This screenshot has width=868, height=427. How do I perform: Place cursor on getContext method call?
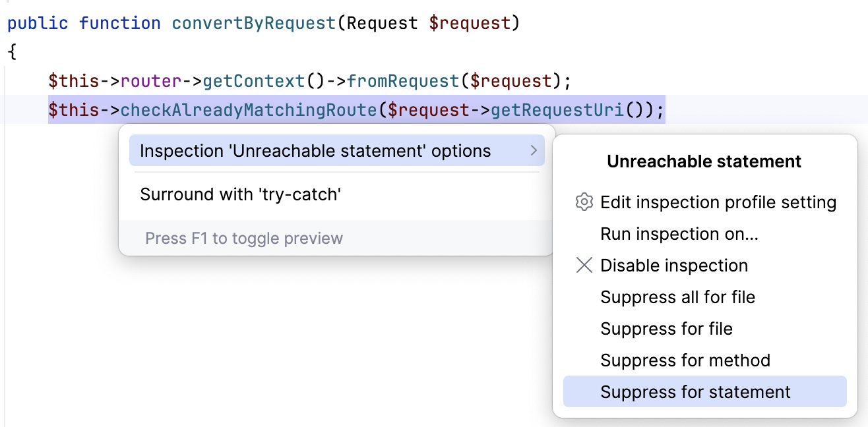253,82
